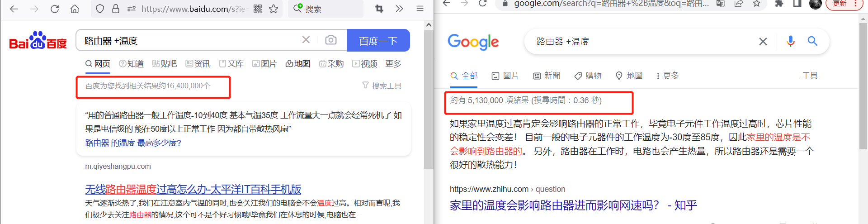Open the Chrome profile avatar

click(x=816, y=4)
